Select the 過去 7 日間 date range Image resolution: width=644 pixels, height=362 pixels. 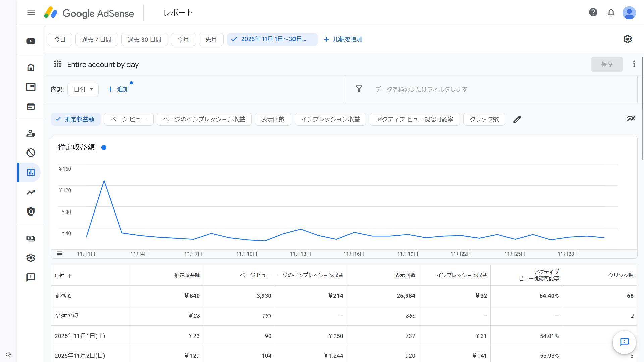[97, 39]
